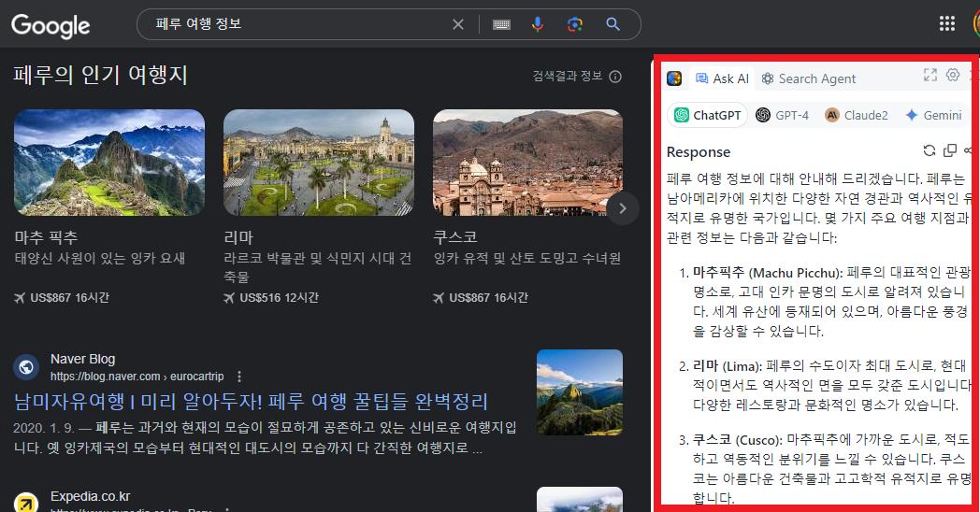Click the US$516 12시간 flight info
980x512 pixels.
coord(270,298)
